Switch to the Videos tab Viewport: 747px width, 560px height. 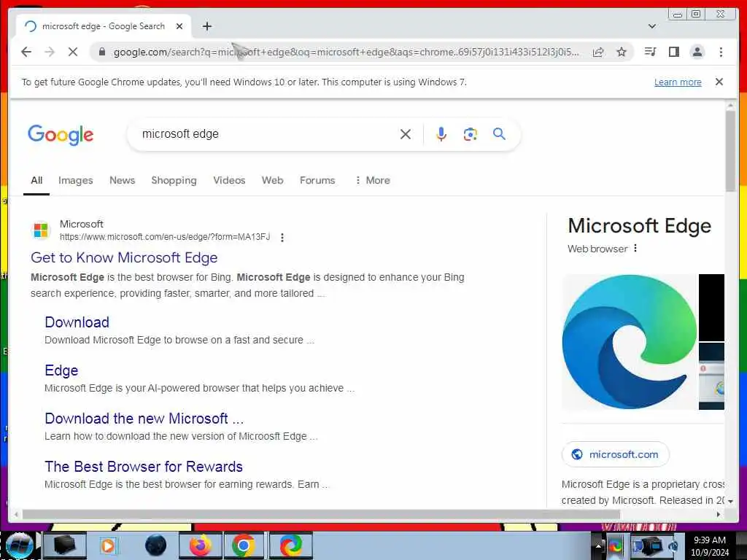pos(229,181)
